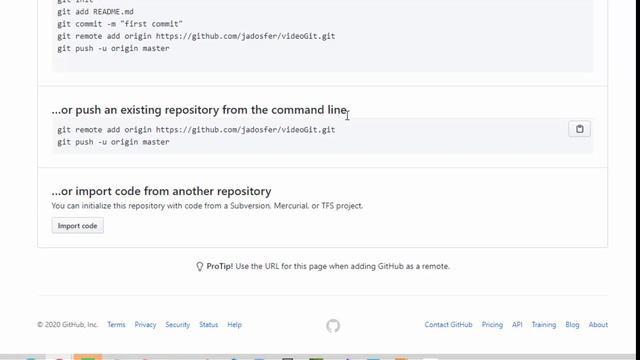Open the Security footer link

(x=178, y=325)
